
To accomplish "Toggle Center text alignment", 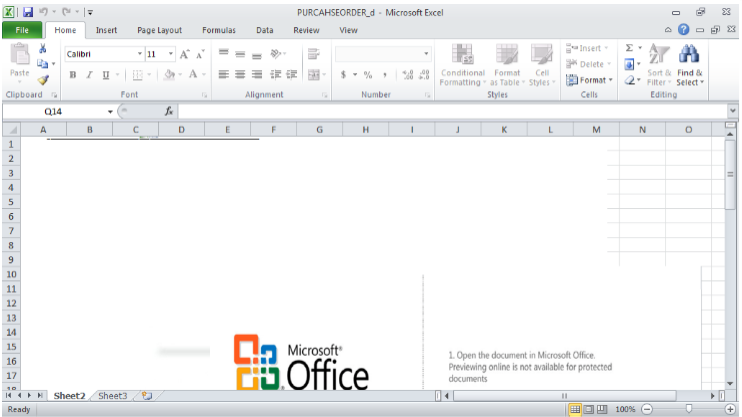I will (240, 74).
